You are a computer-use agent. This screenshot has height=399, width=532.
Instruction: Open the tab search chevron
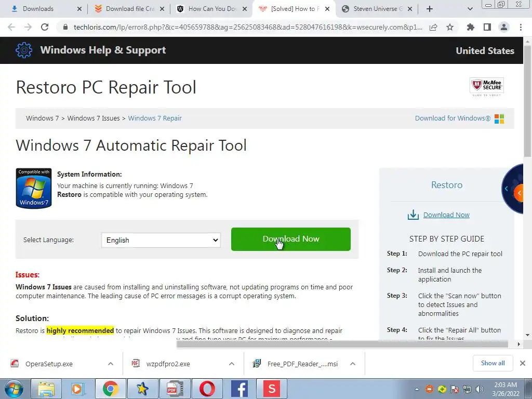[470, 9]
